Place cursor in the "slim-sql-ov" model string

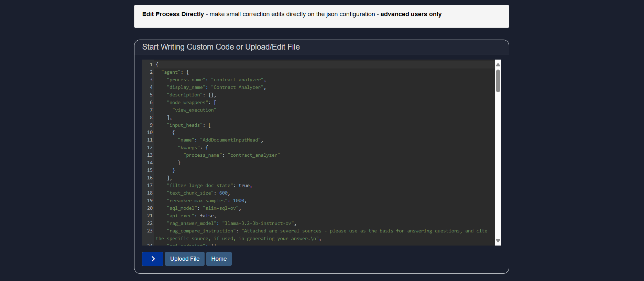pyautogui.click(x=220, y=208)
